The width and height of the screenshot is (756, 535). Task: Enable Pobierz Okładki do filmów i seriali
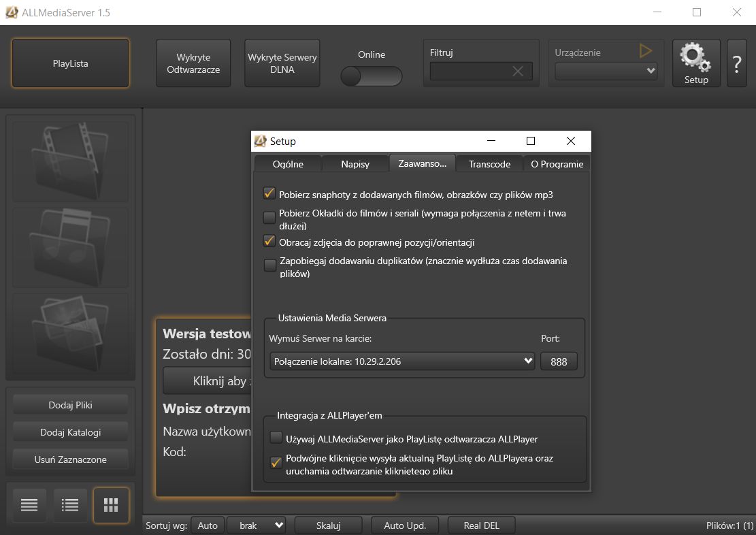click(x=269, y=218)
